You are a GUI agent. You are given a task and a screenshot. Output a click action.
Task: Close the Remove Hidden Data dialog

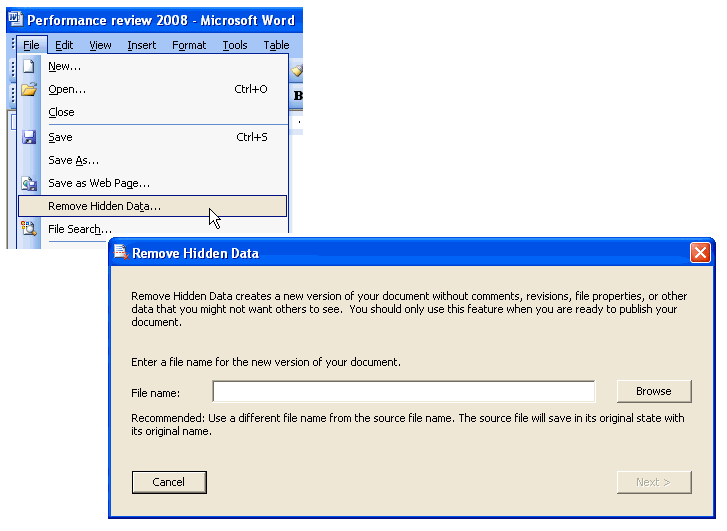(x=700, y=253)
